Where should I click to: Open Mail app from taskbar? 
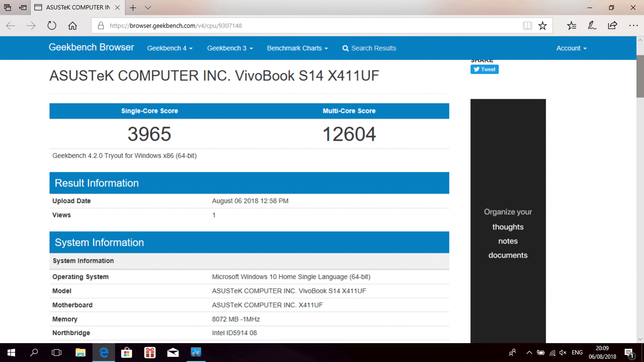pos(173,353)
